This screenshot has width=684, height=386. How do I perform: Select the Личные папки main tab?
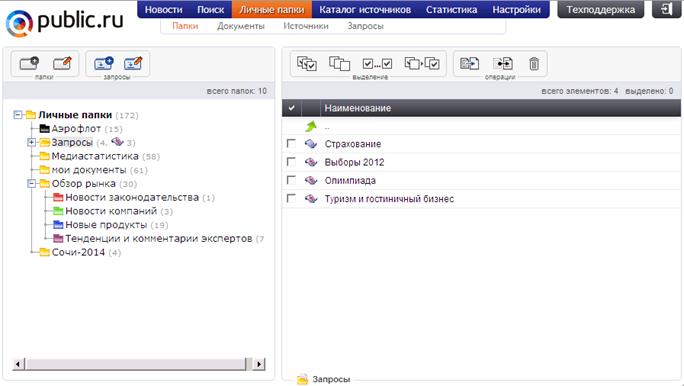click(272, 10)
